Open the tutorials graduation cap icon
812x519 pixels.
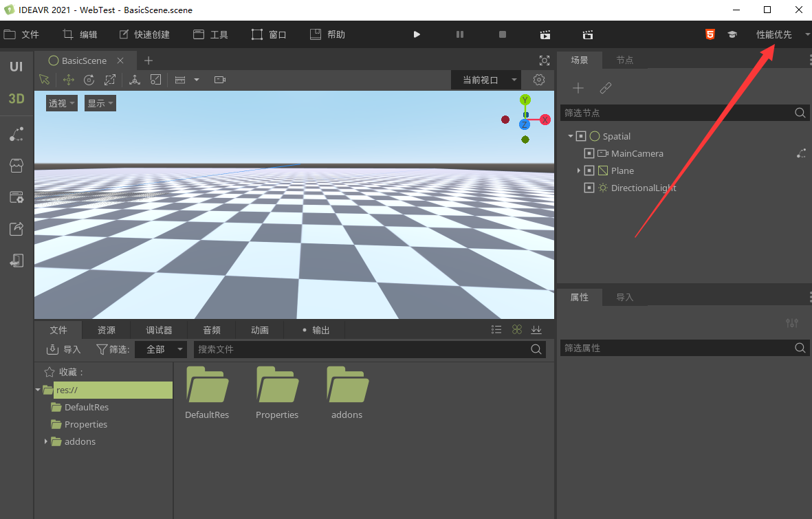732,34
